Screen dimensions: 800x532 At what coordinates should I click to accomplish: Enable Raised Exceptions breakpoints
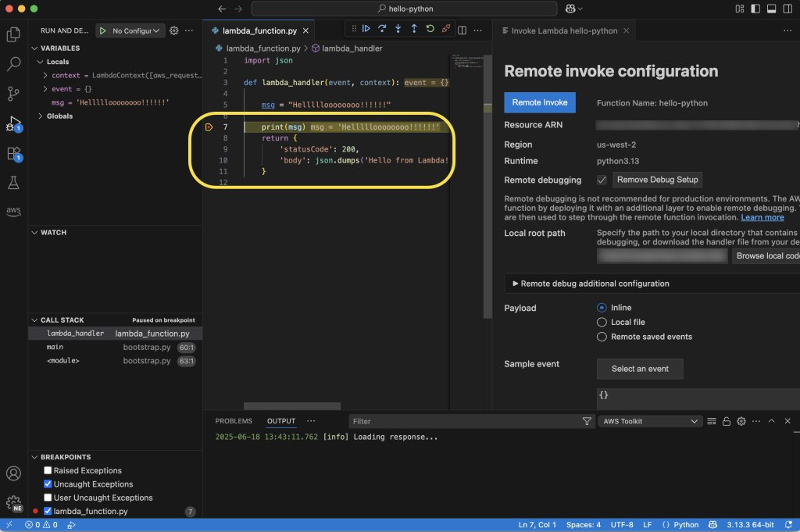coord(48,470)
